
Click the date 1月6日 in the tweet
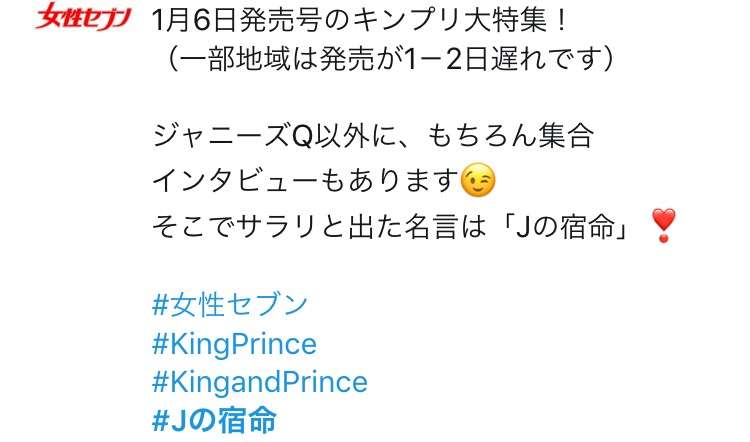[195, 21]
